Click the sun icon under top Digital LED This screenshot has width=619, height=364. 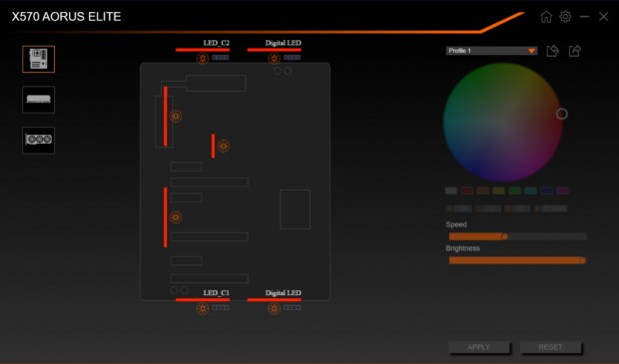(274, 59)
